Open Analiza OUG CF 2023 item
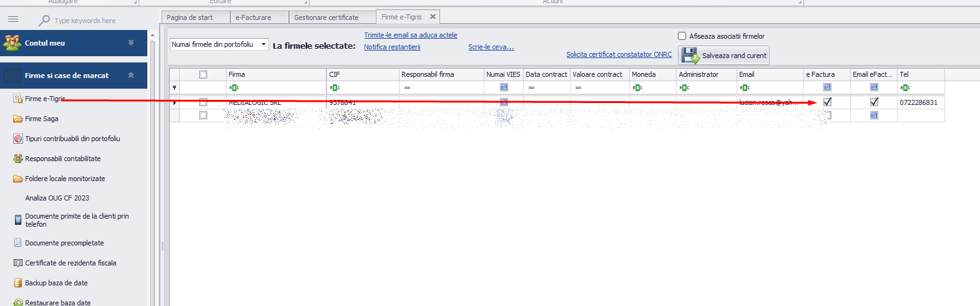The image size is (980, 306). (x=57, y=198)
